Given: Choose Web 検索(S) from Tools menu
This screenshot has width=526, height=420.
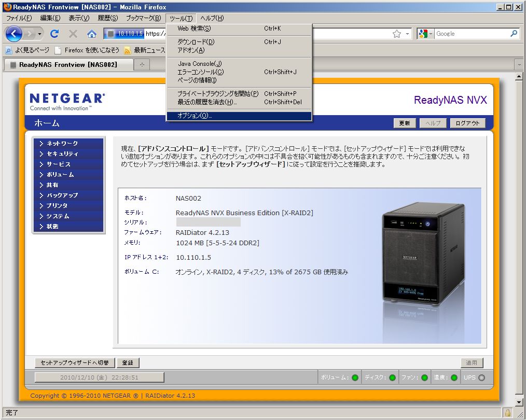Looking at the screenshot, I should tap(239, 29).
